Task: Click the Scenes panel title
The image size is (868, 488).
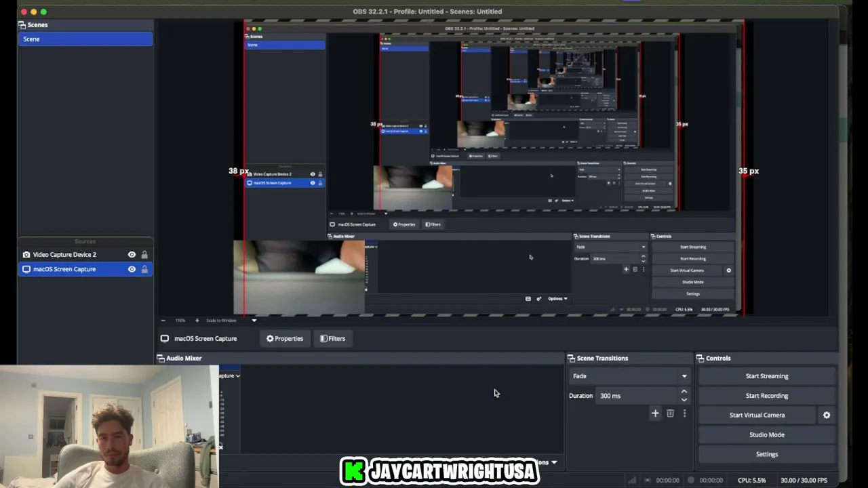Action: tap(38, 25)
